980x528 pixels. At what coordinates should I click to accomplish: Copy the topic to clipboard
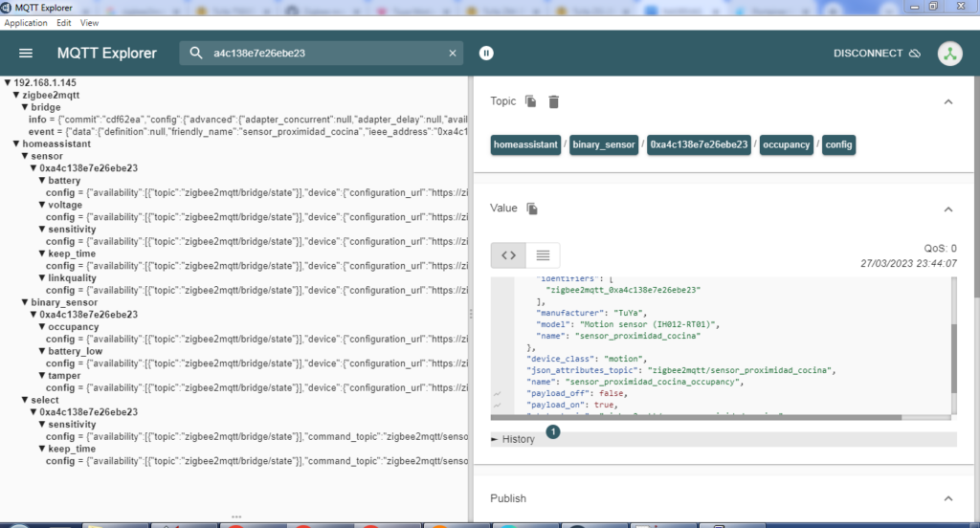click(531, 101)
